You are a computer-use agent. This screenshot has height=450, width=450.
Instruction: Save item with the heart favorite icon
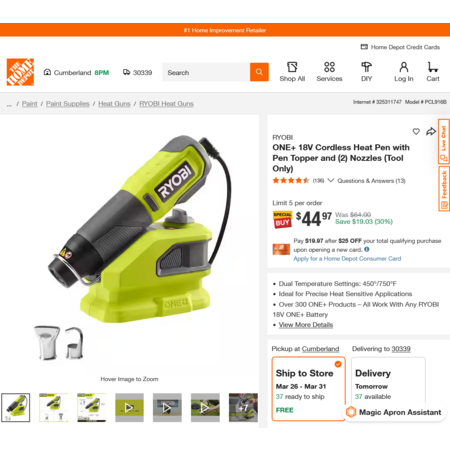coord(416,131)
